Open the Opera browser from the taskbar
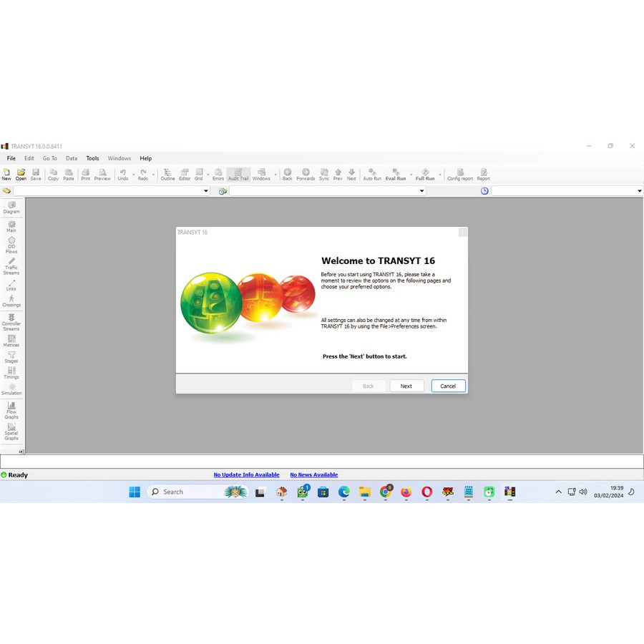The height and width of the screenshot is (644, 644). (427, 492)
